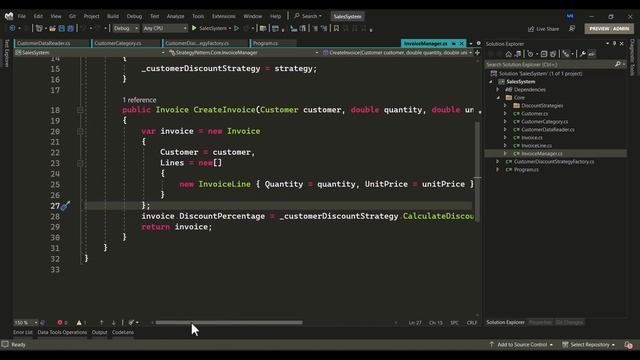Click the errors indicator in editor footer
The height and width of the screenshot is (360, 640).
pyautogui.click(x=62, y=322)
